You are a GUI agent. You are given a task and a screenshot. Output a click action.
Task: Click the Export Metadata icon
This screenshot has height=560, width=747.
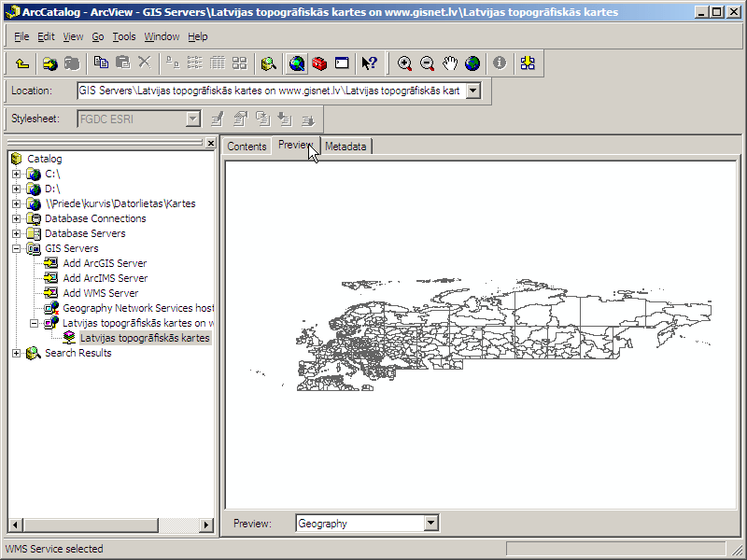(x=308, y=119)
